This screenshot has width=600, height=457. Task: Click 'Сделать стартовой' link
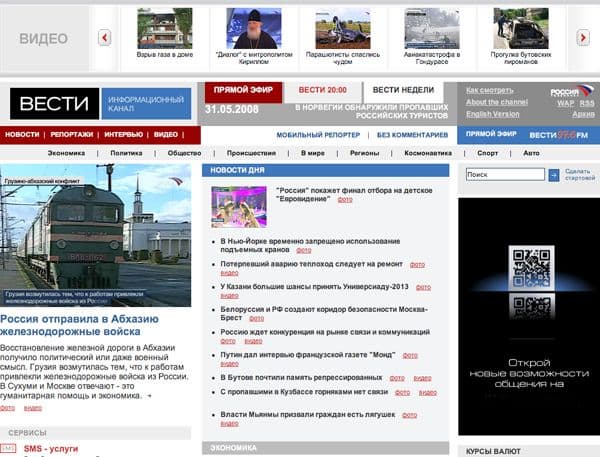click(x=580, y=175)
